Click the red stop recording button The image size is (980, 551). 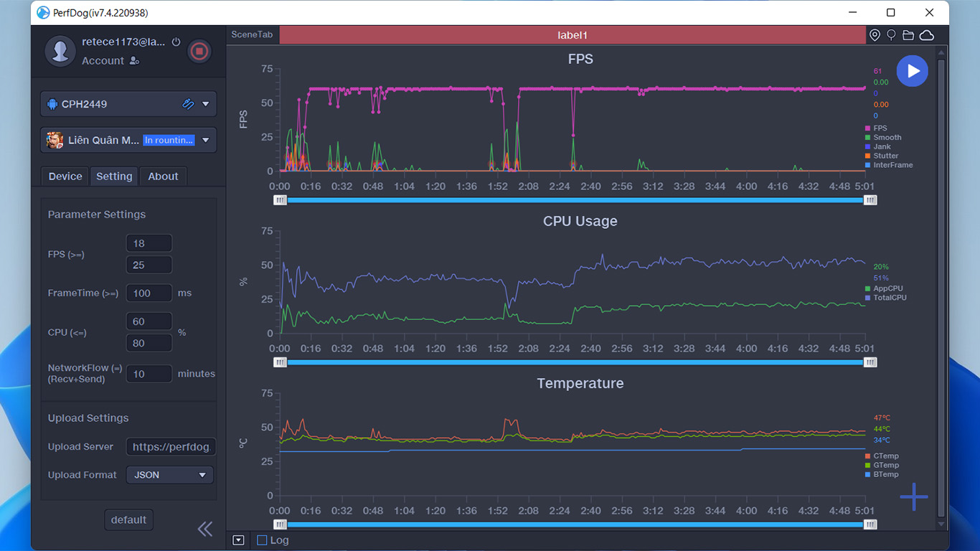199,51
